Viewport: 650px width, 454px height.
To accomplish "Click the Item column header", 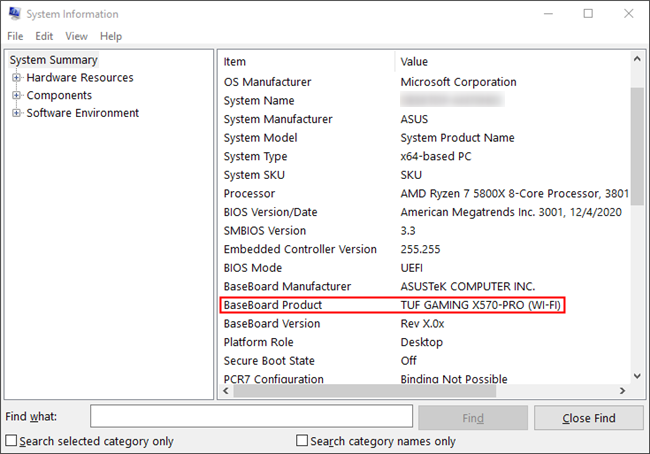I will 307,62.
